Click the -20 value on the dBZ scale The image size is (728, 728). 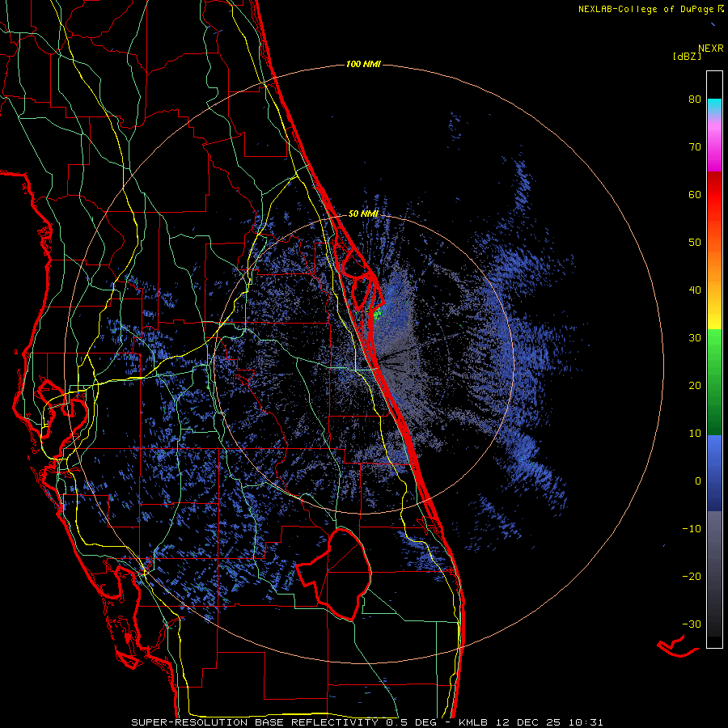coord(692,577)
